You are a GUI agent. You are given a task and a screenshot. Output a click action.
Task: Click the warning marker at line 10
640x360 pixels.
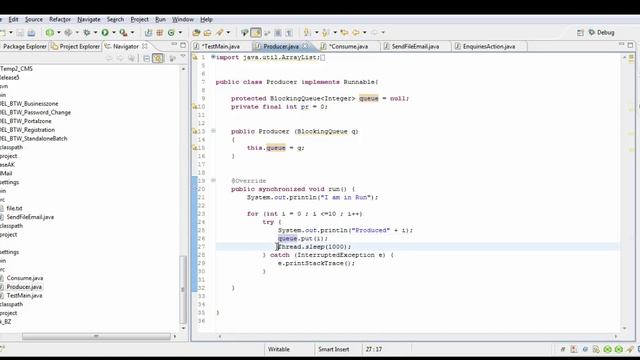[x=195, y=107]
